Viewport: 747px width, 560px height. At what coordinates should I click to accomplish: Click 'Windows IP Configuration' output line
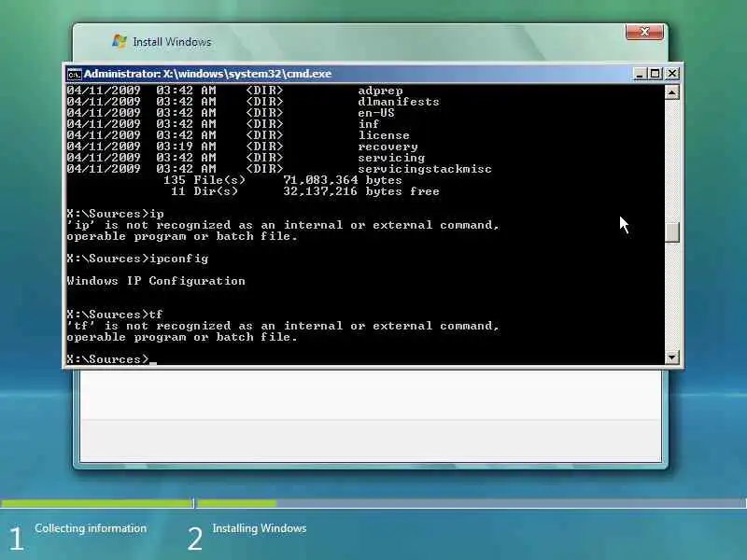[x=156, y=281]
